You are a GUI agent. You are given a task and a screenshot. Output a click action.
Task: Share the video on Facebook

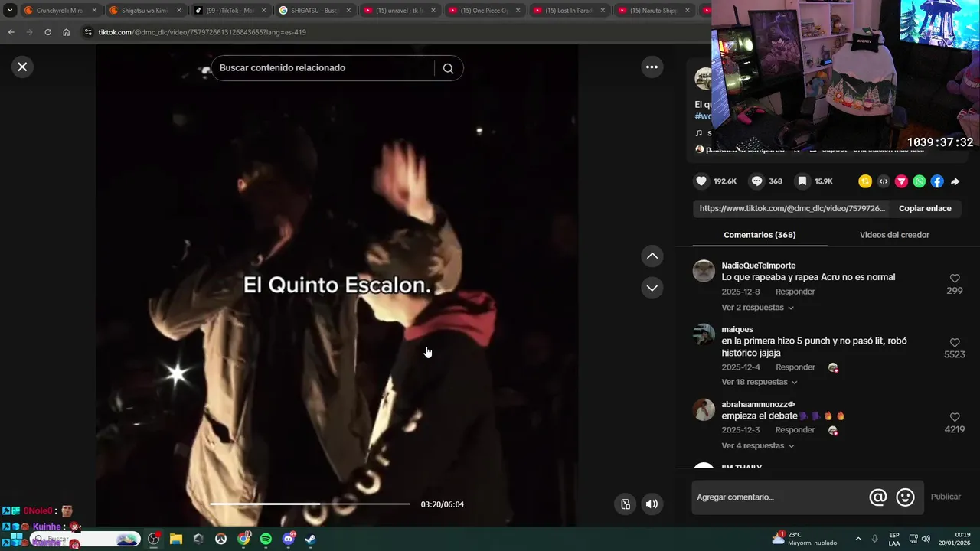[937, 181]
